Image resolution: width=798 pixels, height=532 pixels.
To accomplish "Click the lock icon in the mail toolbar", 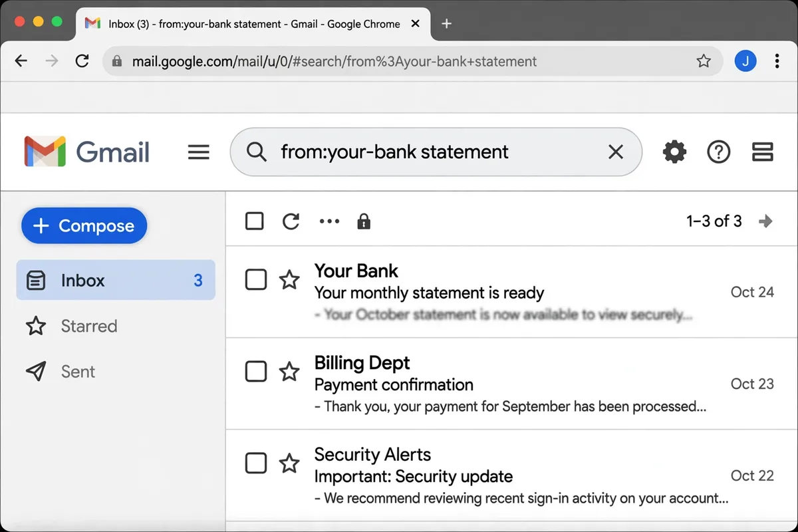I will click(364, 221).
